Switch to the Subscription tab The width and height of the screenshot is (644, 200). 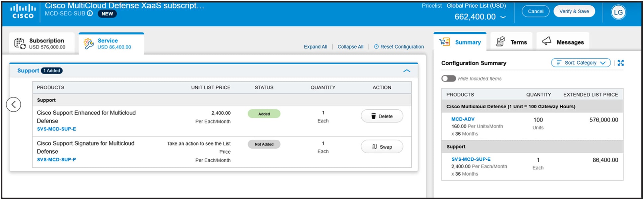click(42, 43)
